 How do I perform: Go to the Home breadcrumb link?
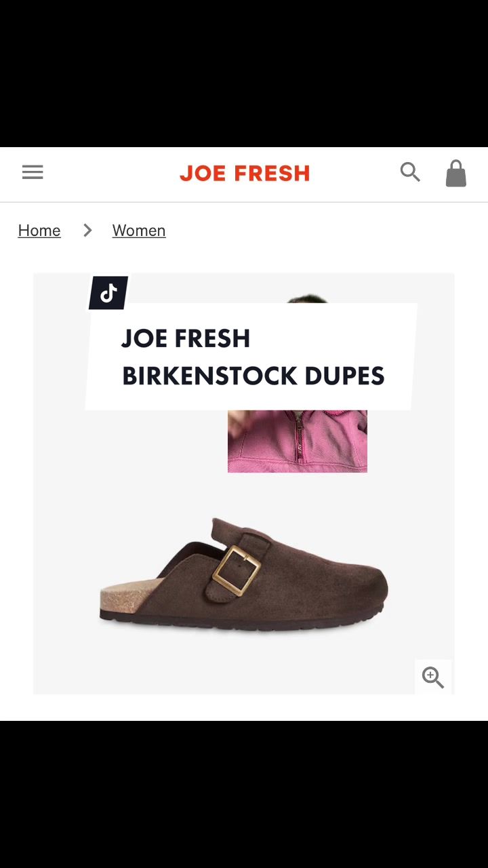tap(39, 231)
